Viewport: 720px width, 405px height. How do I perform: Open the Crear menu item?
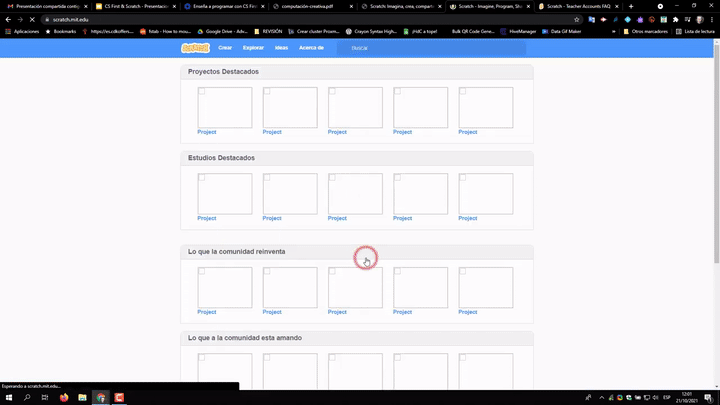[x=225, y=47]
